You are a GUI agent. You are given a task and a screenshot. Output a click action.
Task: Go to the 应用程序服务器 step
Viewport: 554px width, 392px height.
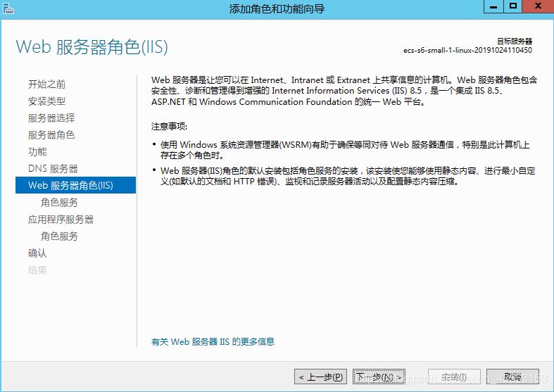(61, 220)
